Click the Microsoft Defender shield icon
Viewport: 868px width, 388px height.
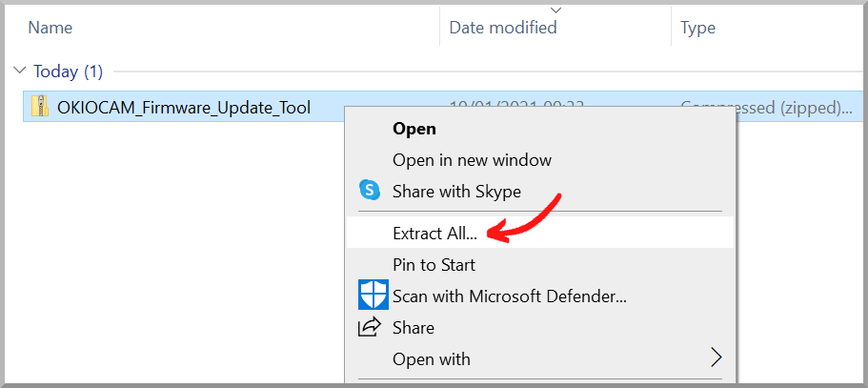tap(372, 296)
